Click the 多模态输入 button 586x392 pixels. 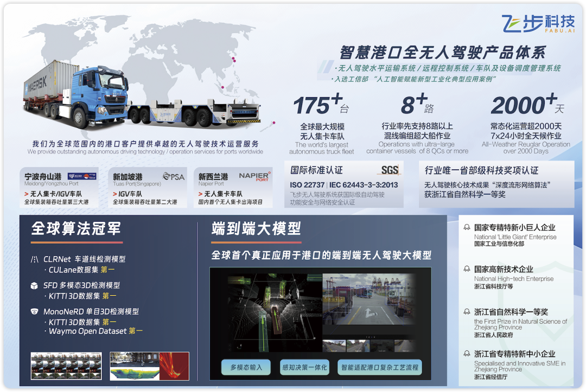(246, 367)
